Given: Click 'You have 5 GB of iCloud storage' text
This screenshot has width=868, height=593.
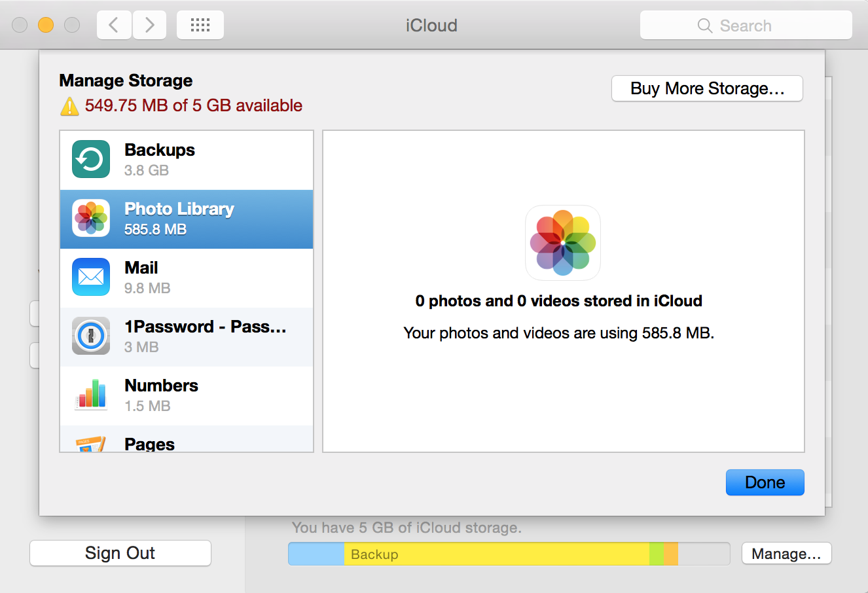Looking at the screenshot, I should click(x=407, y=528).
